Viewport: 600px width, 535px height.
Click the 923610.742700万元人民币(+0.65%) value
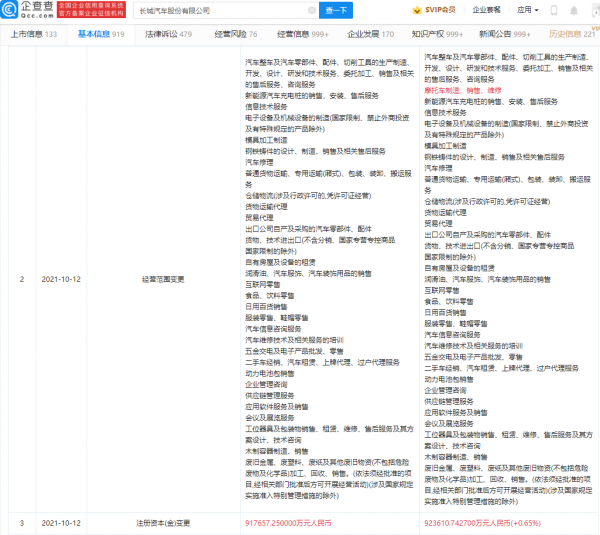click(x=482, y=523)
